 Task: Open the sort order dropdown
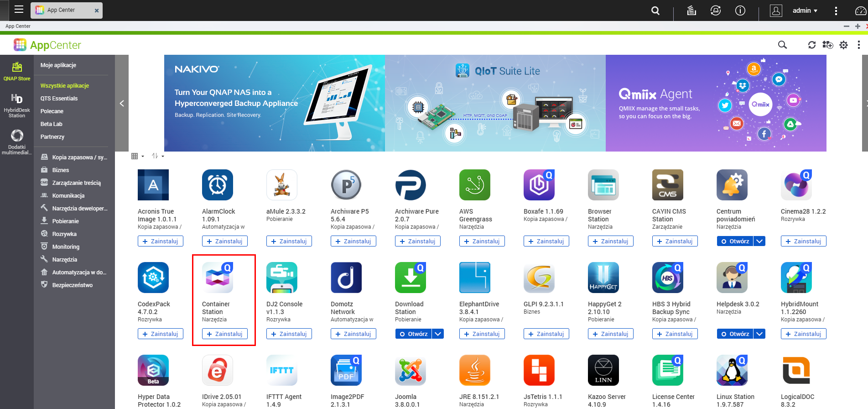[x=158, y=156]
